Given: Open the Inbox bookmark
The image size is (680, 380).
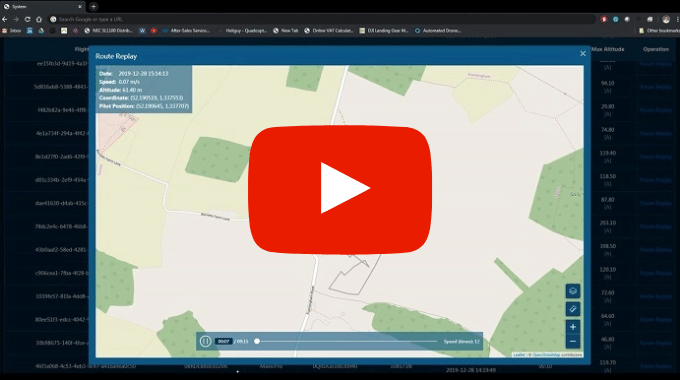Looking at the screenshot, I should tap(12, 31).
